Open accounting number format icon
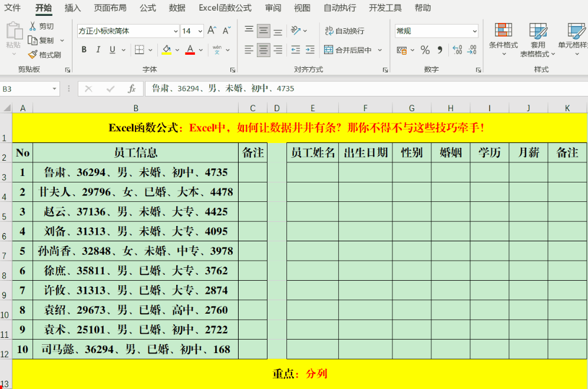Image resolution: width=588 pixels, height=389 pixels. [x=402, y=50]
